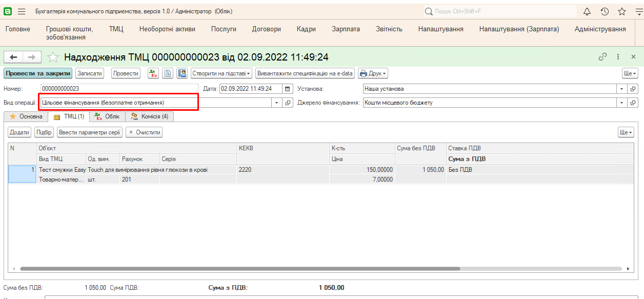Click the Додати button above table
The image size is (644, 299).
pyautogui.click(x=19, y=132)
